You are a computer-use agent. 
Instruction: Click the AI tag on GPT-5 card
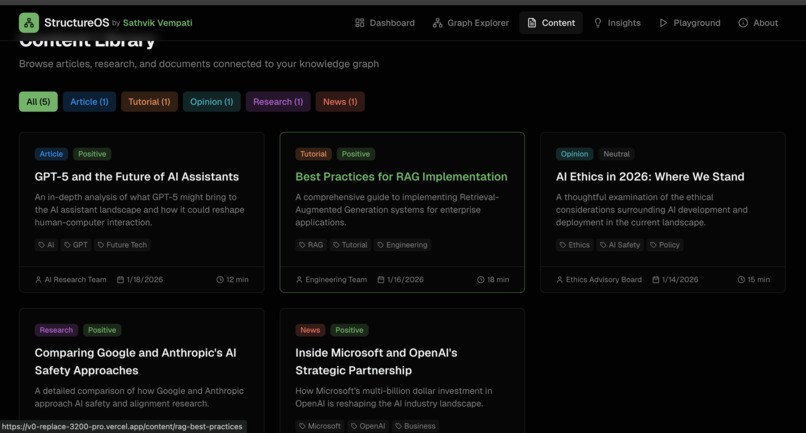tap(46, 245)
